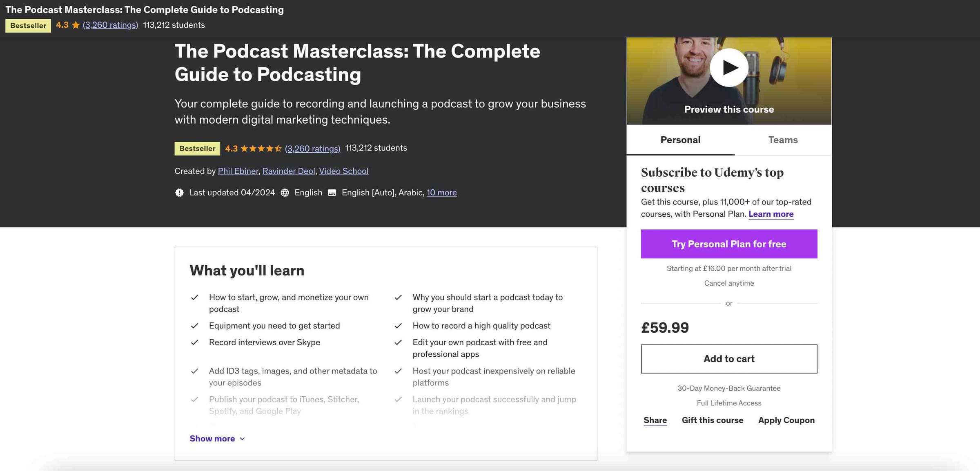
Task: Click Learn more about Personal Plan
Action: point(771,214)
